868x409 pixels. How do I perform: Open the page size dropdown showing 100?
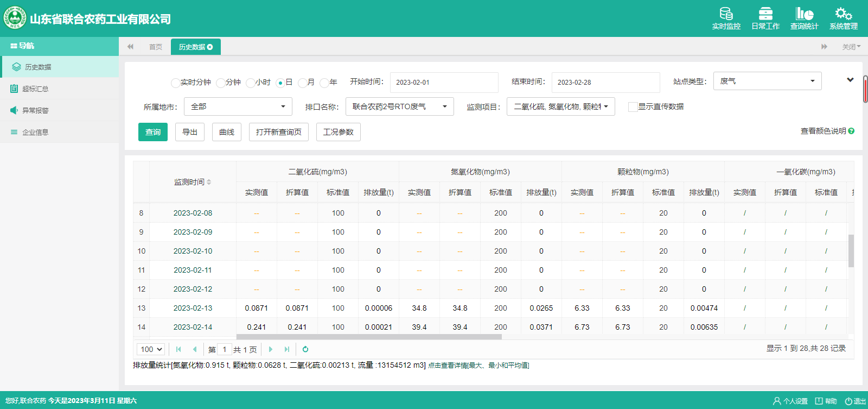[x=151, y=349]
